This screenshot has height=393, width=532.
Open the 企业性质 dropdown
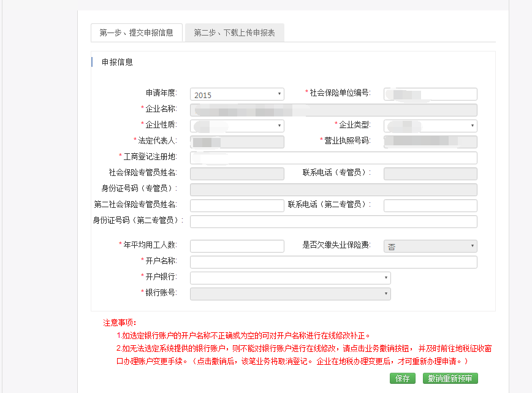(x=237, y=126)
